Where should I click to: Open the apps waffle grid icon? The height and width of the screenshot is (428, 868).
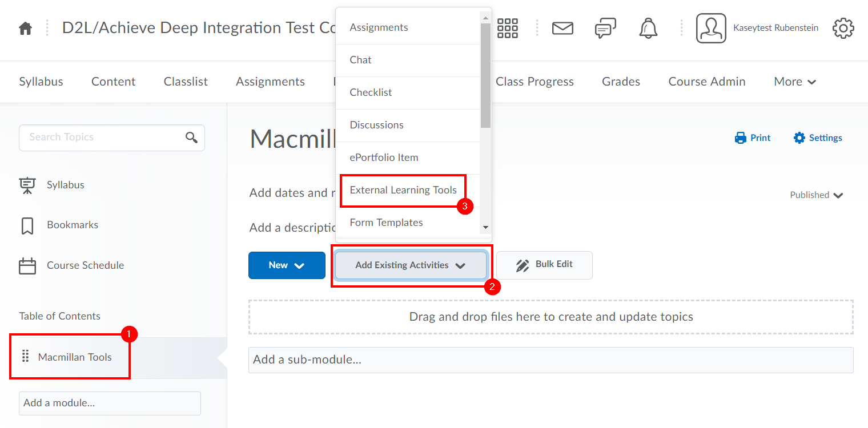pos(507,27)
